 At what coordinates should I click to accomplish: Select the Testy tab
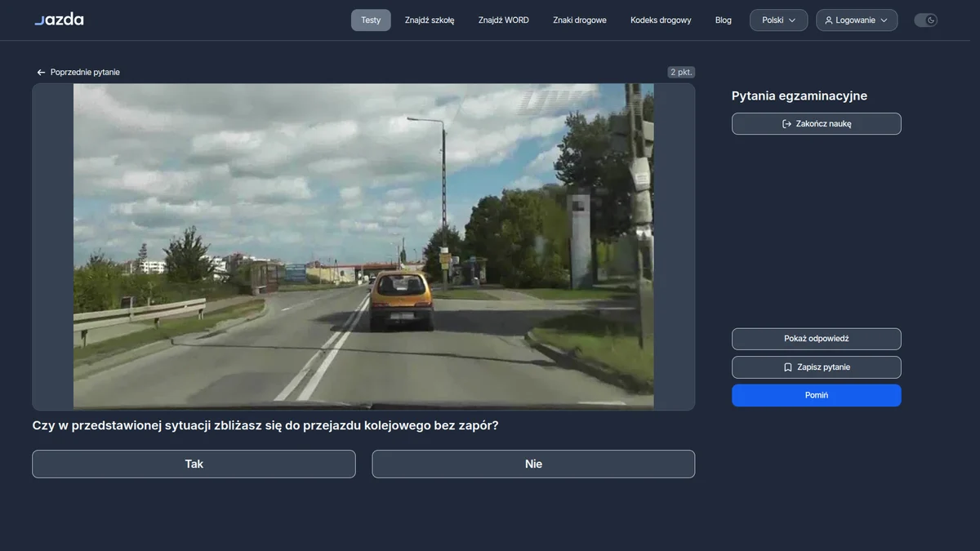tap(371, 20)
